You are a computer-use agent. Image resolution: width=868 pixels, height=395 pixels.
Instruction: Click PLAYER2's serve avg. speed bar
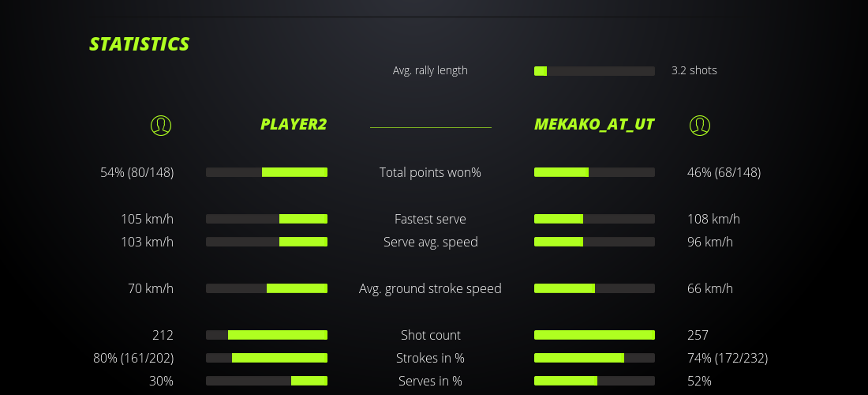click(267, 242)
